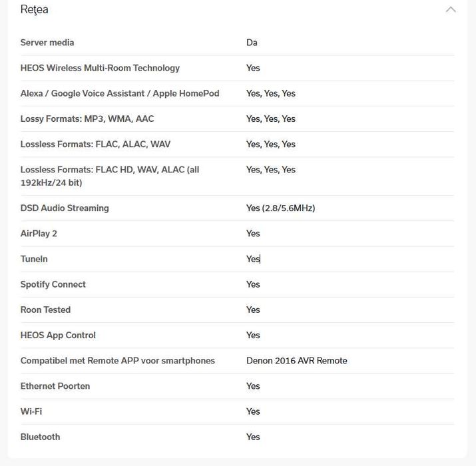Select the Ethernet Poorten label

tap(55, 385)
